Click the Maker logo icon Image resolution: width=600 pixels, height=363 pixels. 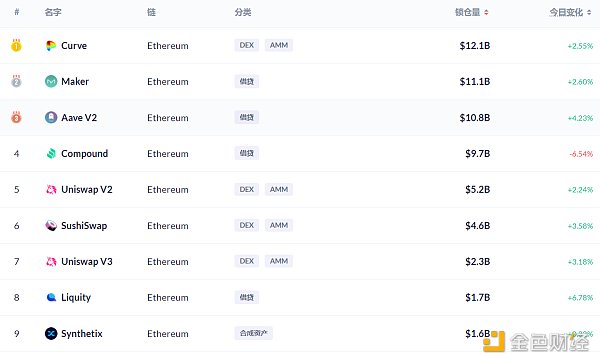51,81
